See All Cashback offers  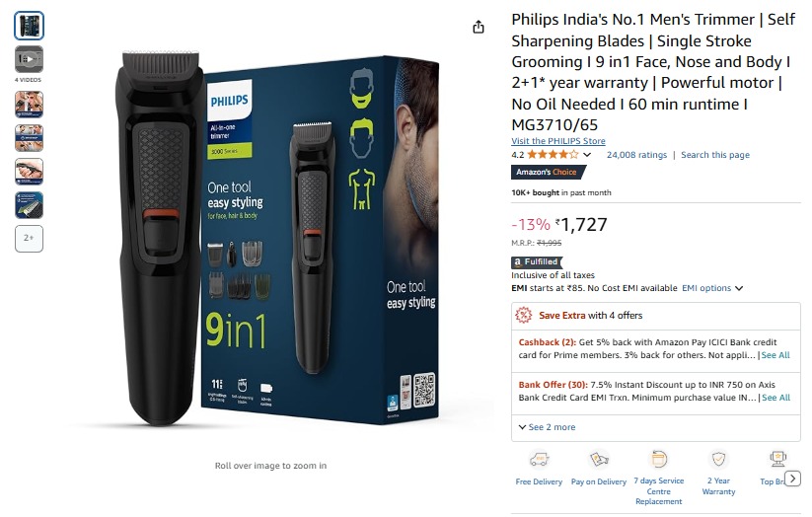[x=775, y=355]
